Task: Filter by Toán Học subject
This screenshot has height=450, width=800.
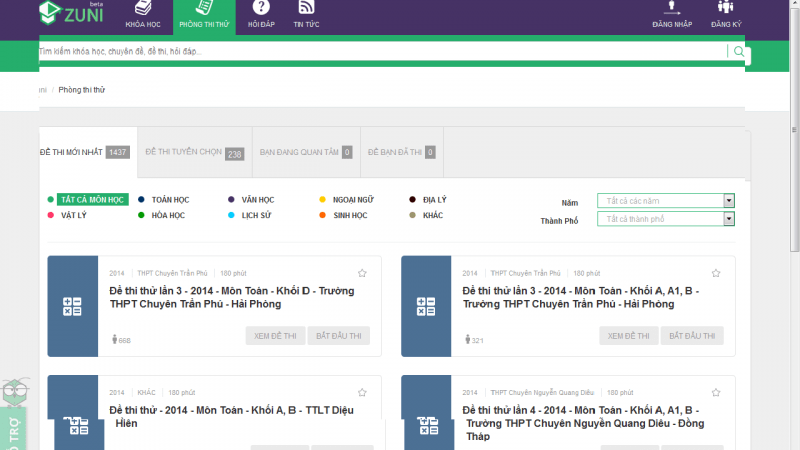Action: (x=170, y=199)
